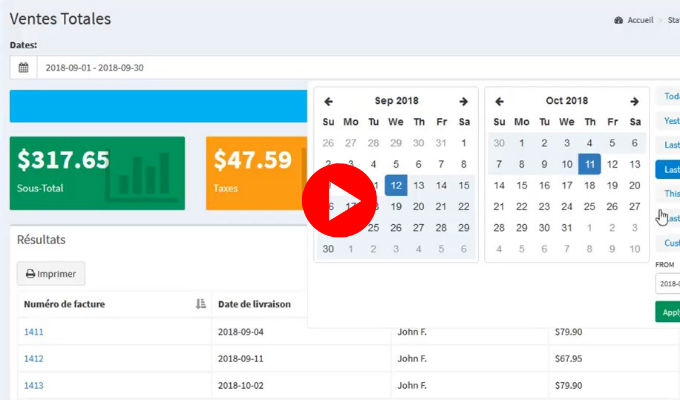This screenshot has width=680, height=400.
Task: Click the Sep 2018 month title
Action: click(396, 101)
